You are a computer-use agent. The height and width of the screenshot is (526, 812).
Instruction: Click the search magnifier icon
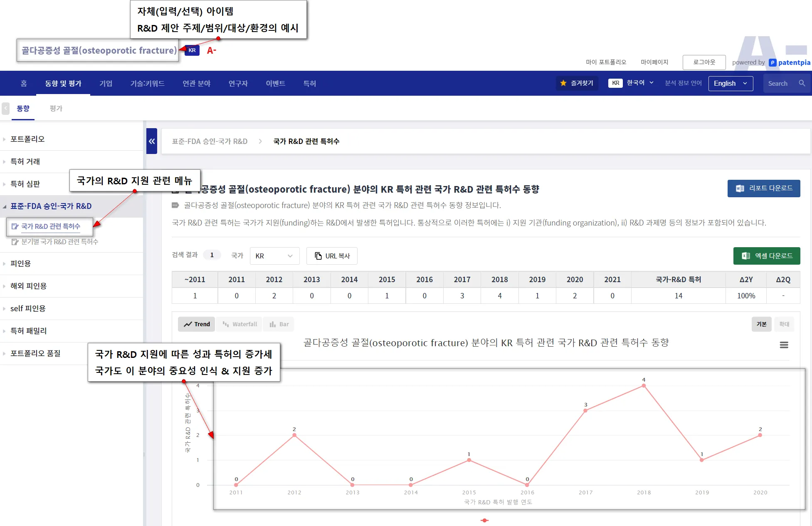(x=802, y=83)
